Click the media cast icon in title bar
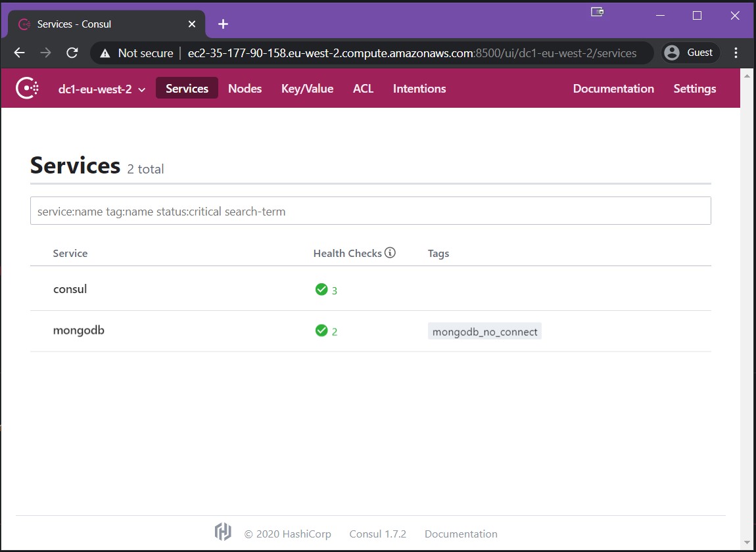 598,12
